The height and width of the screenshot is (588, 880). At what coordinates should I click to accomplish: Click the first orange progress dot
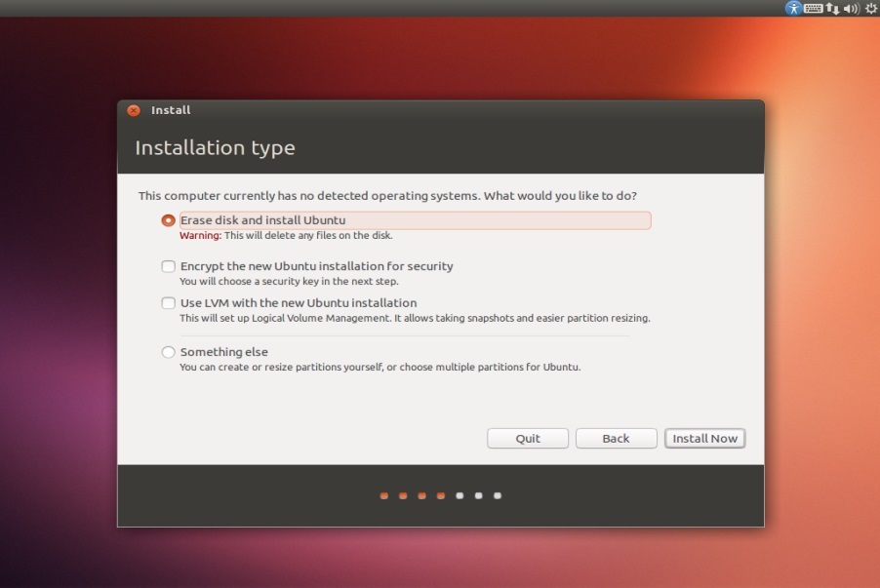click(x=384, y=495)
